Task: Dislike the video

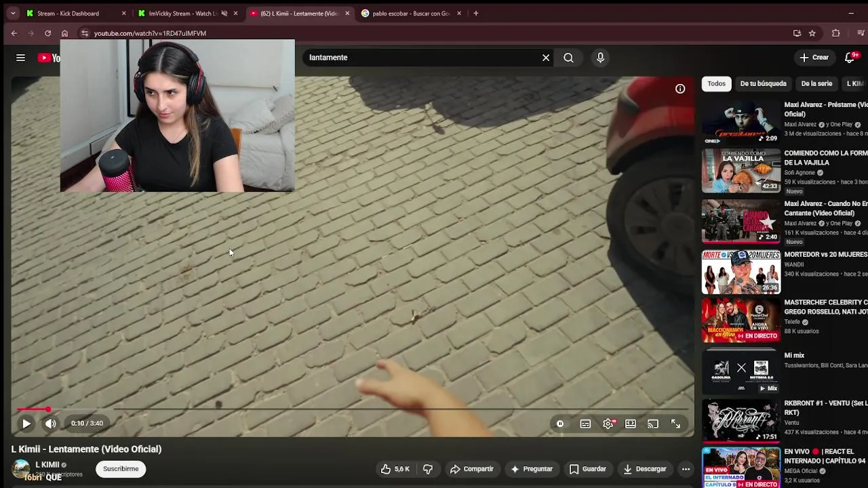Action: [x=428, y=469]
